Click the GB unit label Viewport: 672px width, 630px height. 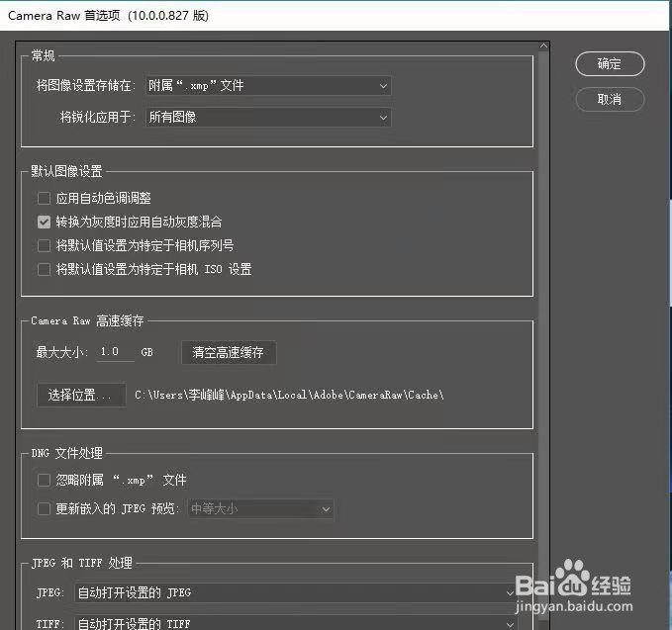pyautogui.click(x=147, y=352)
